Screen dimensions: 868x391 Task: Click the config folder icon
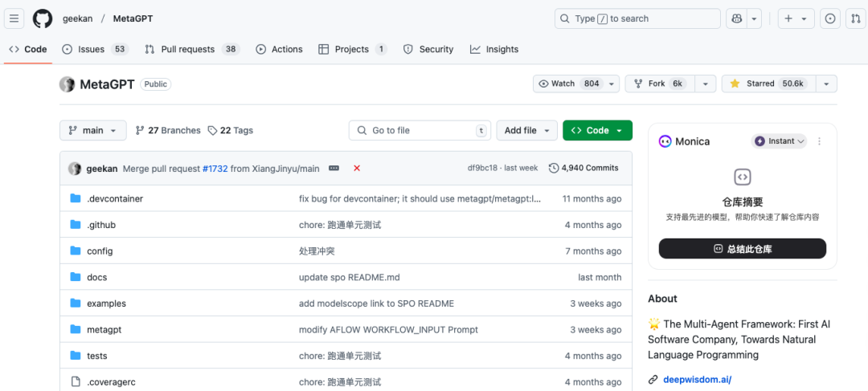76,251
